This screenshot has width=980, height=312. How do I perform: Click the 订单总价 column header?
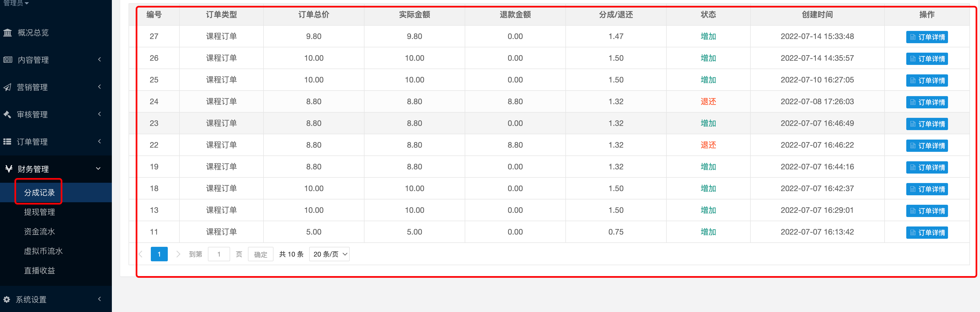(x=314, y=14)
